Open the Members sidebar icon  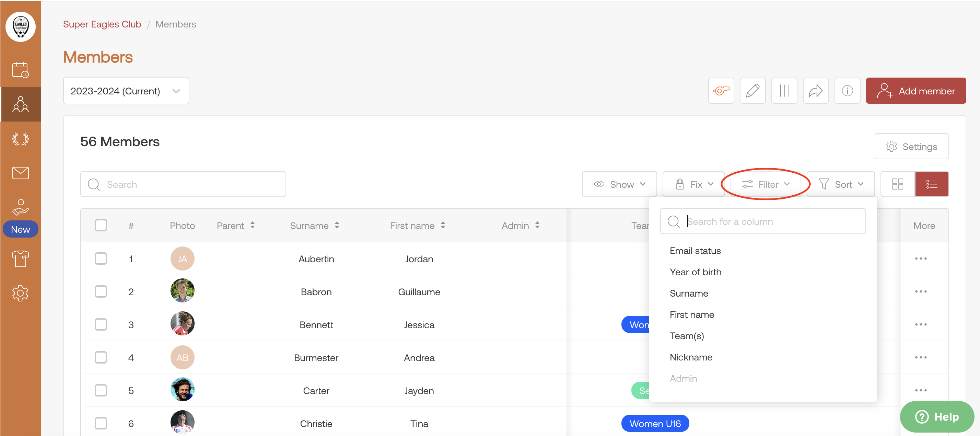click(21, 104)
